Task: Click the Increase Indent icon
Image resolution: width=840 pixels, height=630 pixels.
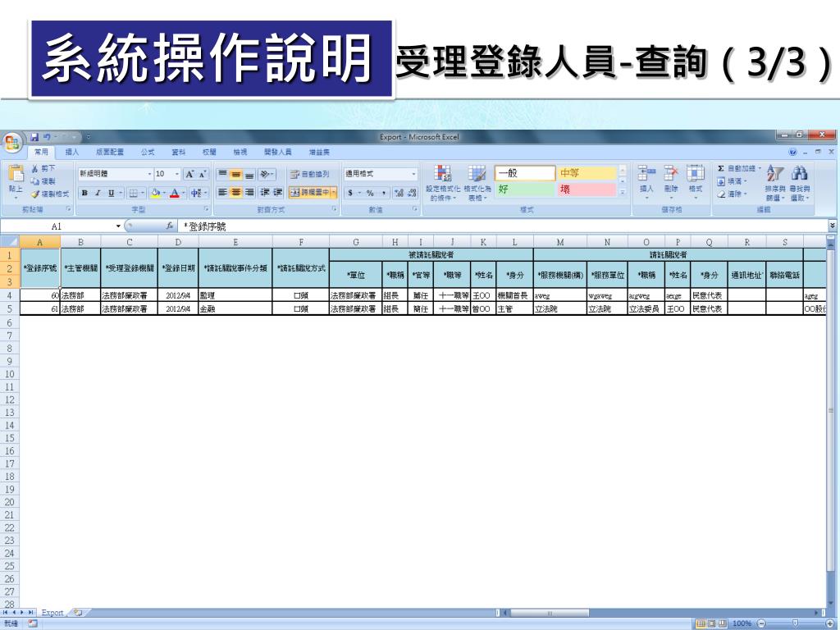Action: 277,192
